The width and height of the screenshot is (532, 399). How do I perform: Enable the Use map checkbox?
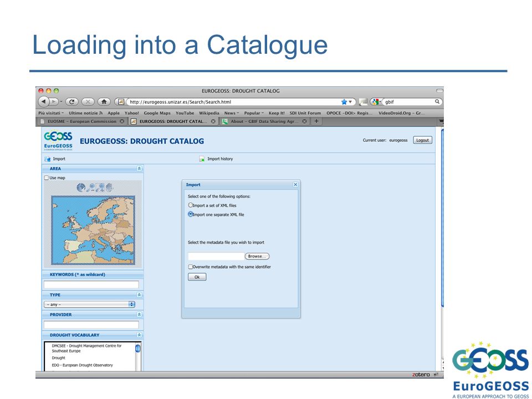coord(47,178)
